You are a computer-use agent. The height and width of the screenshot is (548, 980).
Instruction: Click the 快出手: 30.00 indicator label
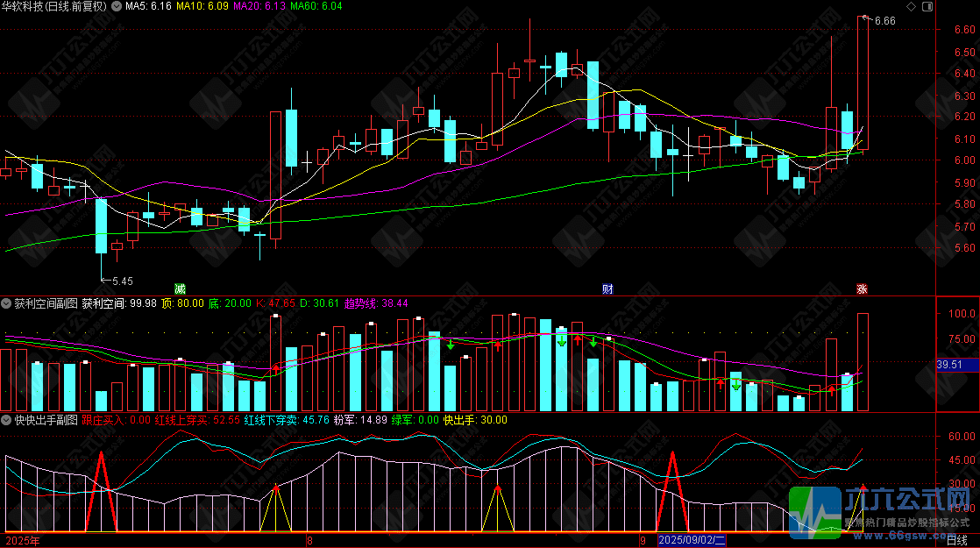click(x=475, y=420)
